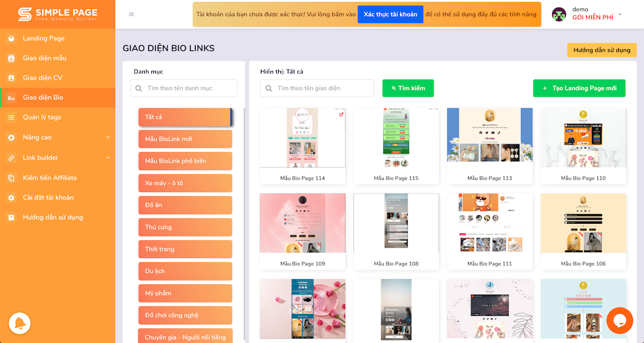Viewport: 644px width, 343px height.
Task: Click Mẫu Bio Page 114 caption
Action: [x=303, y=178]
